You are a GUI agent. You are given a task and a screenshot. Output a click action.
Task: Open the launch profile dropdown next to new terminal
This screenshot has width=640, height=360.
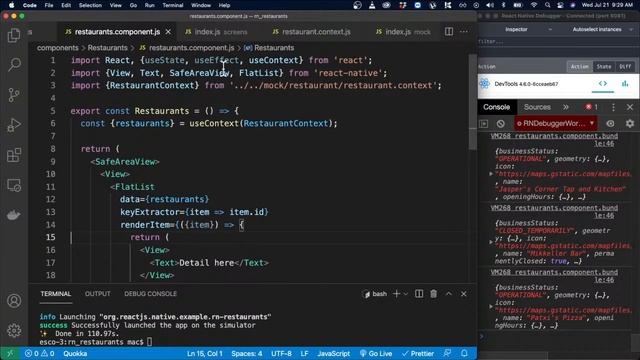click(x=405, y=294)
